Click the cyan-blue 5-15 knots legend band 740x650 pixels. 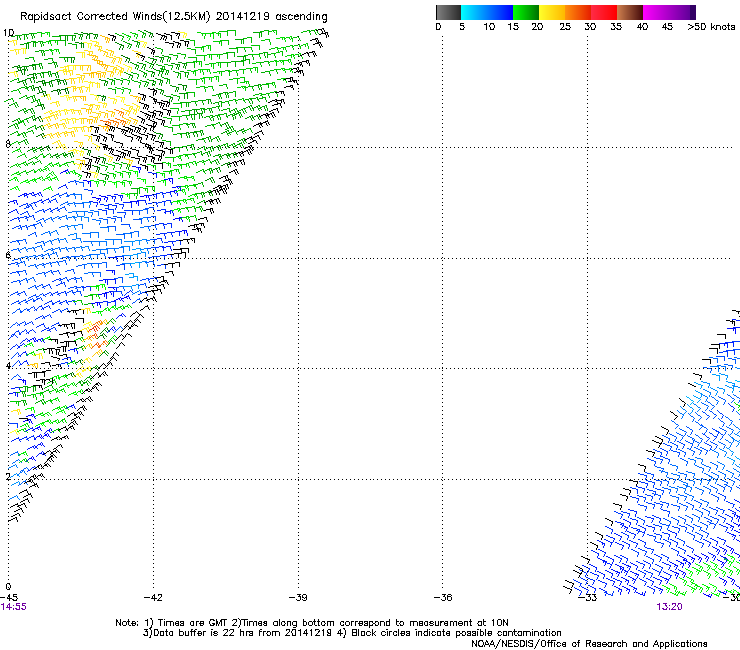[487, 12]
